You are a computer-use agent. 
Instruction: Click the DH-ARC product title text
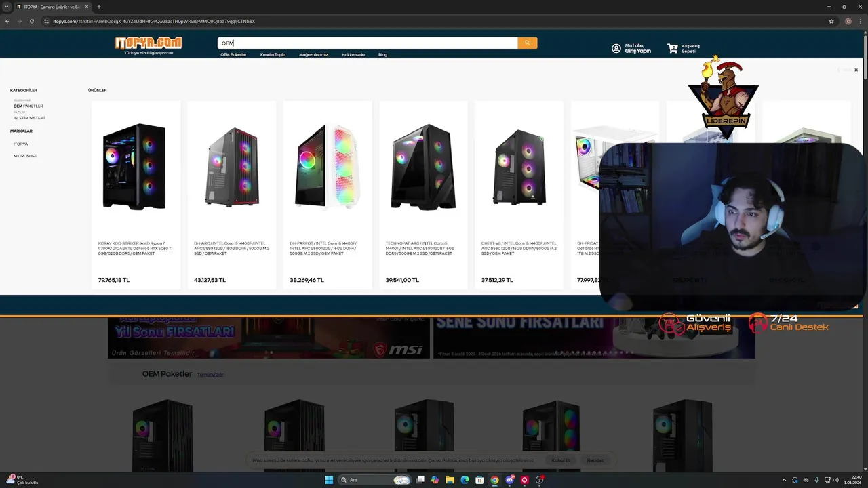pyautogui.click(x=232, y=248)
